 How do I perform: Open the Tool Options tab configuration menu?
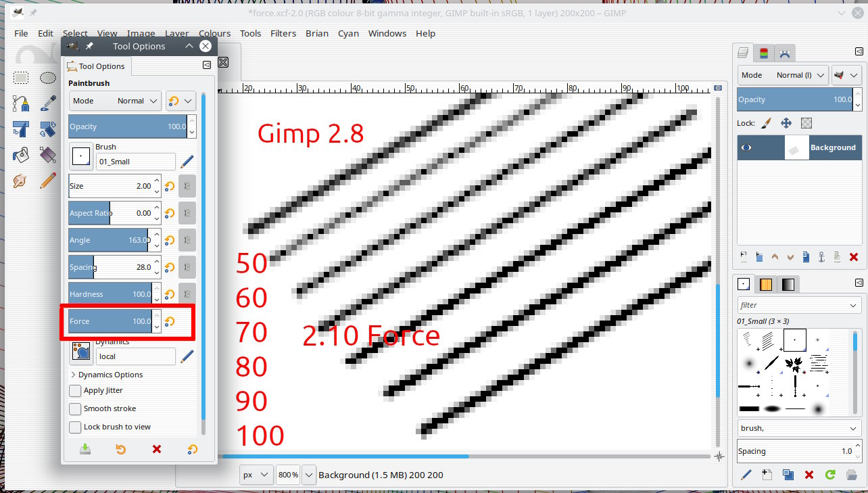[x=207, y=66]
